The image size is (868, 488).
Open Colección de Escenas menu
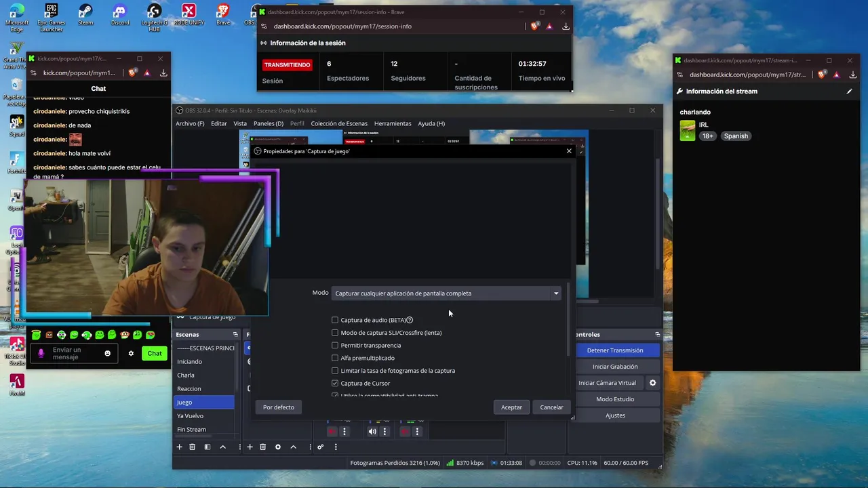[x=339, y=123]
